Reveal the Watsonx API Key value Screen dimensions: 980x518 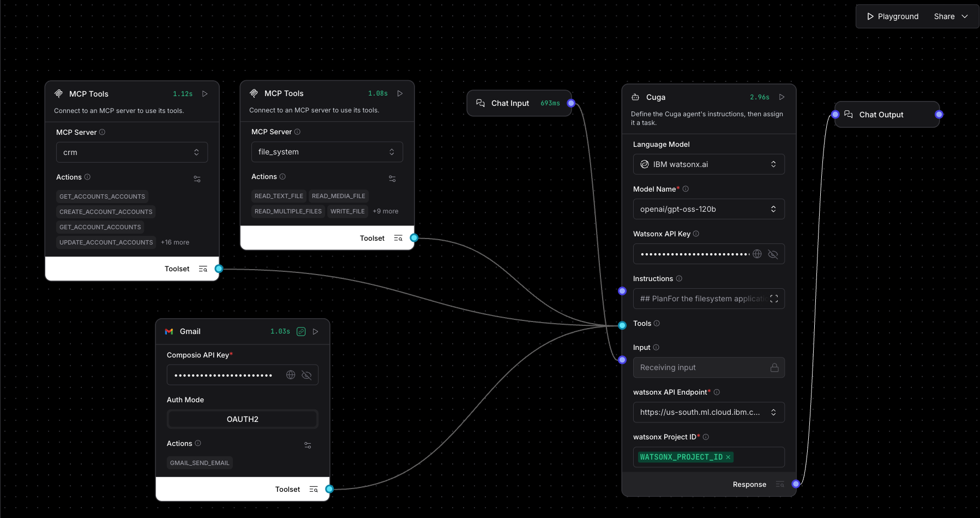coord(773,253)
